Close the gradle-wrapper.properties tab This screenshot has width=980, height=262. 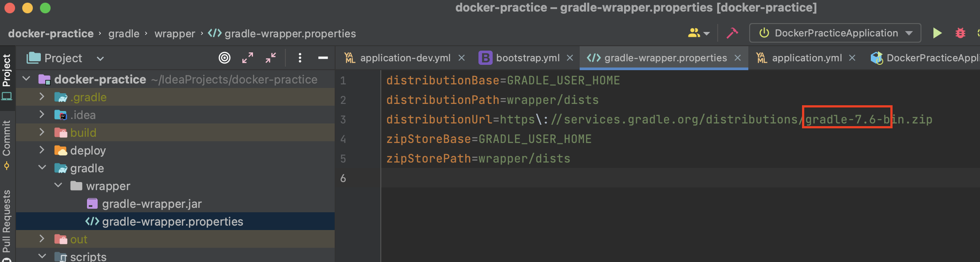click(738, 58)
